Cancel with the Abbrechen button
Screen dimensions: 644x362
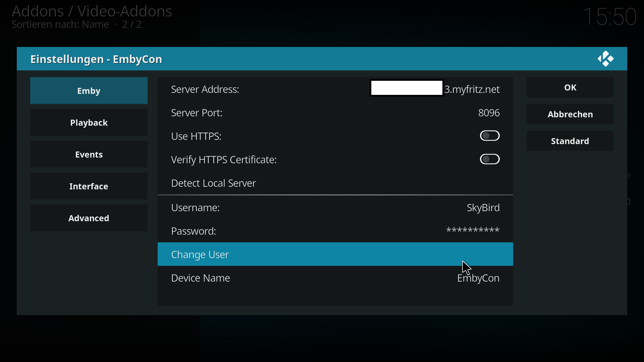pos(570,114)
